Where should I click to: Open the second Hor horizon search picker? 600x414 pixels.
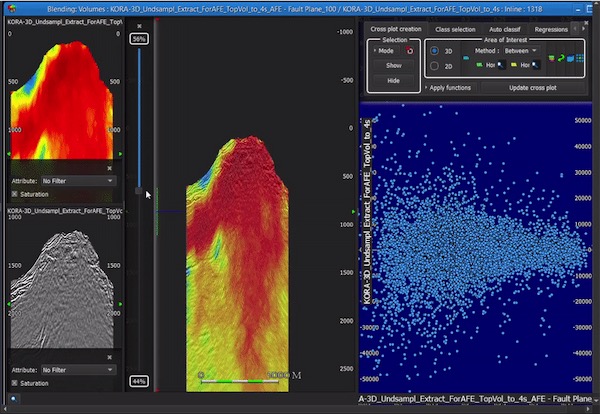(x=536, y=65)
